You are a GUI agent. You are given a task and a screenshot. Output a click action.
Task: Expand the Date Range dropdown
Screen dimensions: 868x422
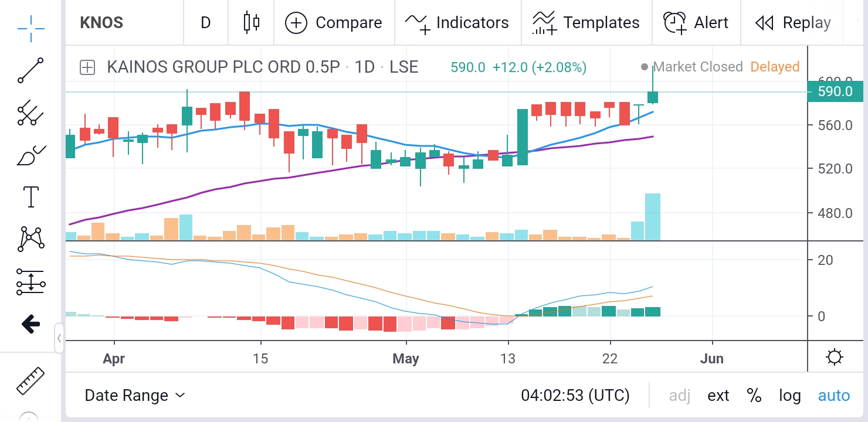point(135,396)
